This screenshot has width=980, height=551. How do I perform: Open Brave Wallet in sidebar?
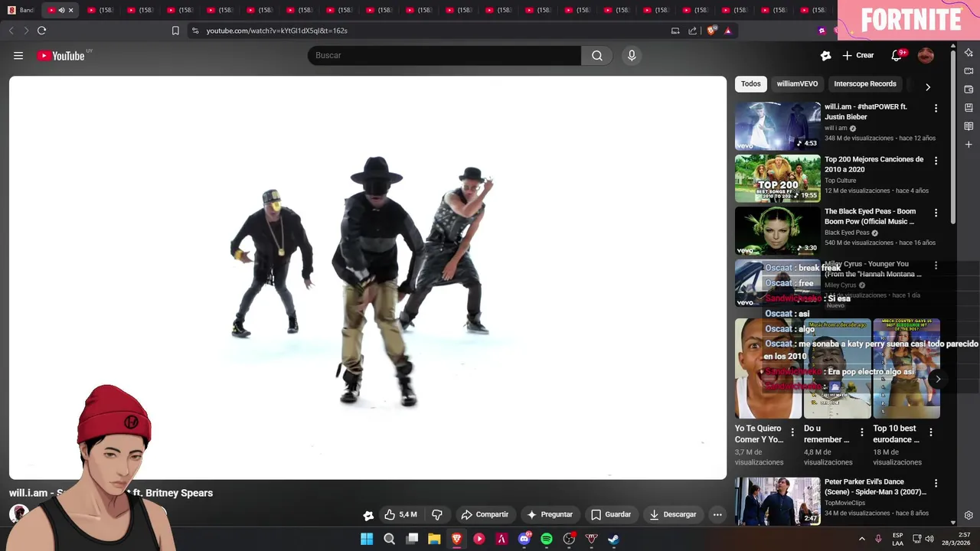pos(969,89)
